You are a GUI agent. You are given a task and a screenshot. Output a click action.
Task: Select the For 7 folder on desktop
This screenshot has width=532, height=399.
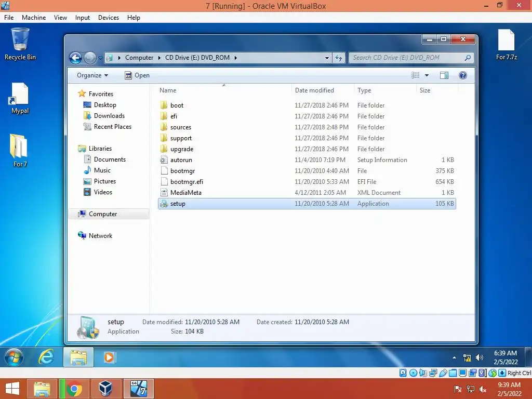(20, 151)
